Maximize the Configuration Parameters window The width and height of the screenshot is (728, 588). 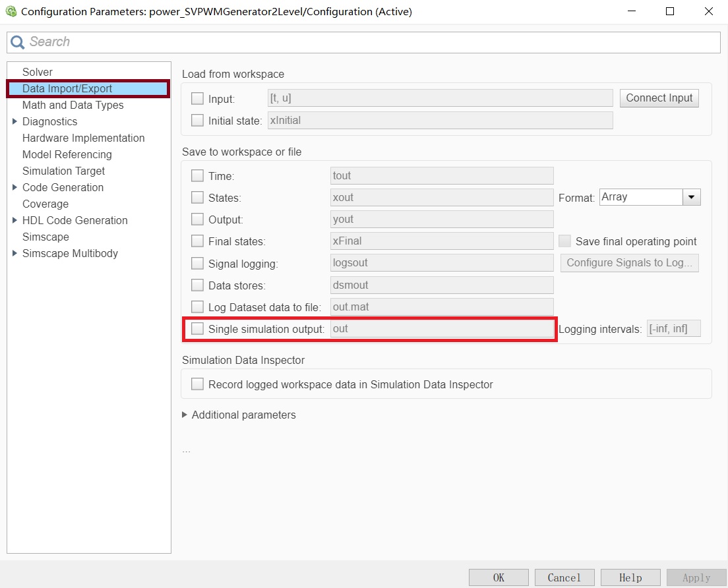point(670,11)
